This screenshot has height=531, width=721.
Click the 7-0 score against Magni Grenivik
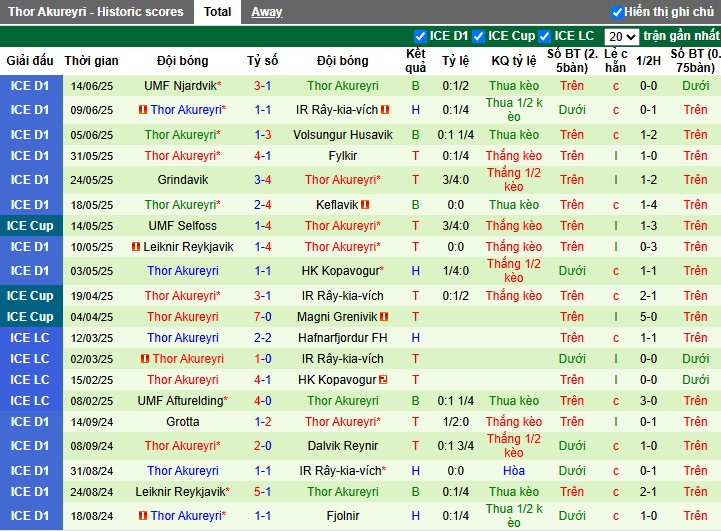[x=263, y=317]
